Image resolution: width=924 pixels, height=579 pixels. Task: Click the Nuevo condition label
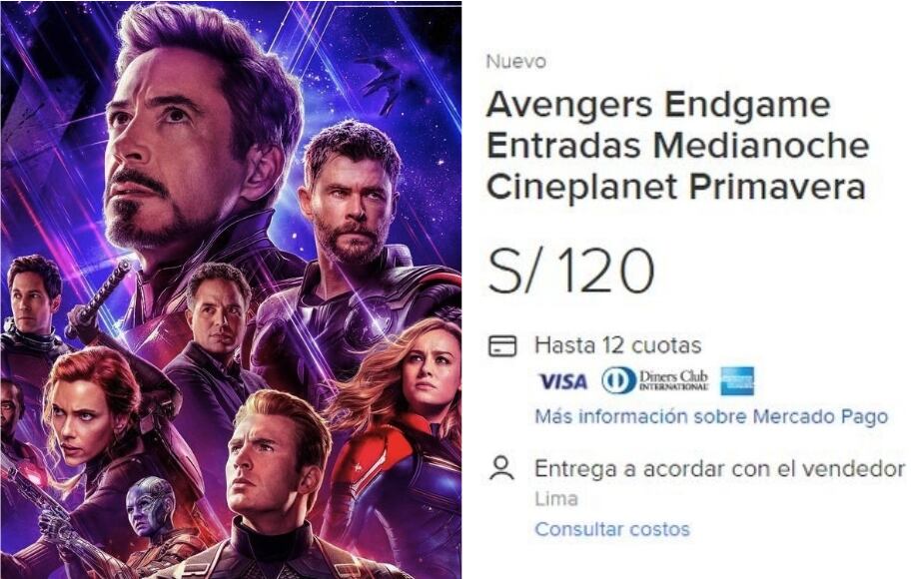click(515, 61)
